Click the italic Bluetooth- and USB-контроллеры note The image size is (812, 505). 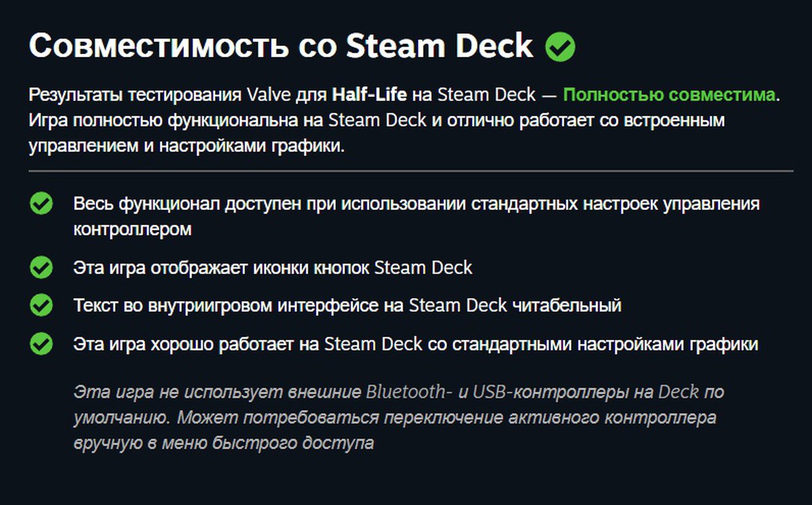pyautogui.click(x=399, y=391)
